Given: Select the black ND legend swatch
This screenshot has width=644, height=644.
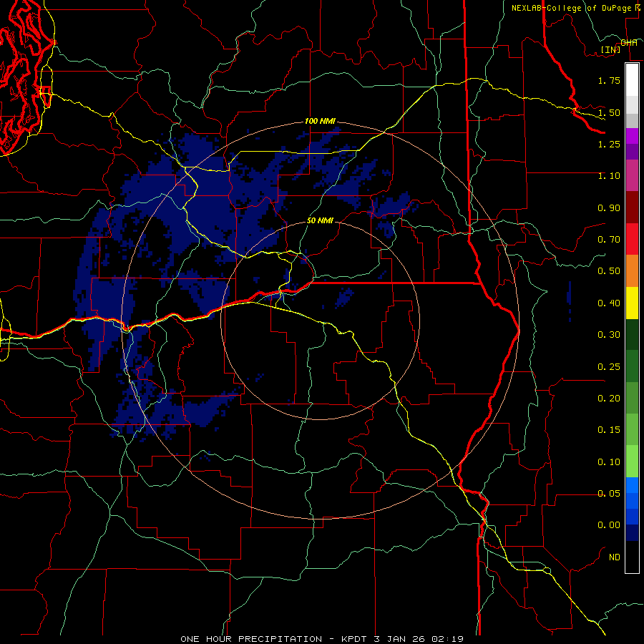Looking at the screenshot, I should coord(632,557).
